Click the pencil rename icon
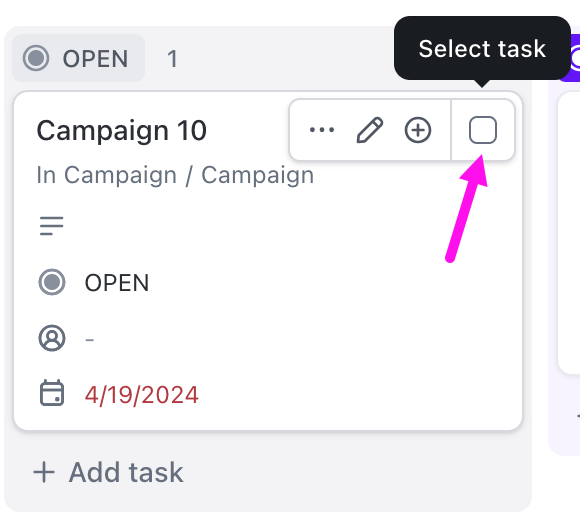Viewport: 580px width, 522px height. tap(370, 130)
